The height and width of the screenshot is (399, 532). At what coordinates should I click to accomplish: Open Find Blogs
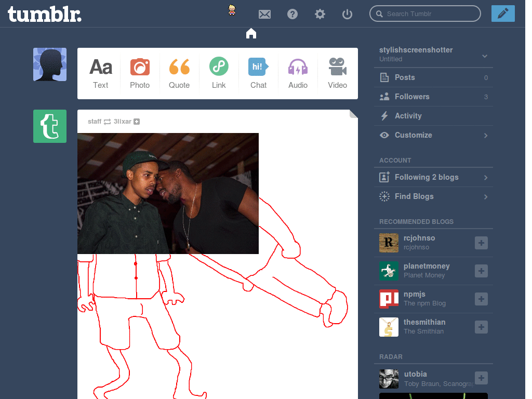(433, 196)
